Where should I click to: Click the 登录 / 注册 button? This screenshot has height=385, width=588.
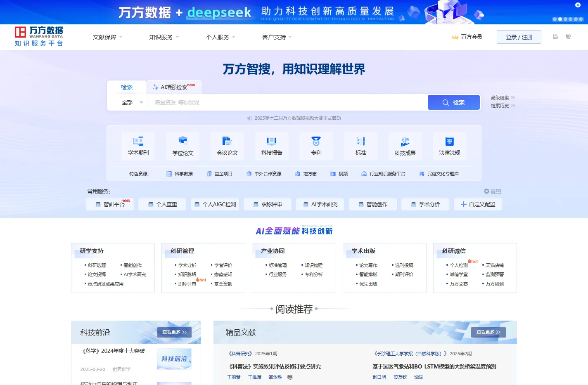coord(519,37)
